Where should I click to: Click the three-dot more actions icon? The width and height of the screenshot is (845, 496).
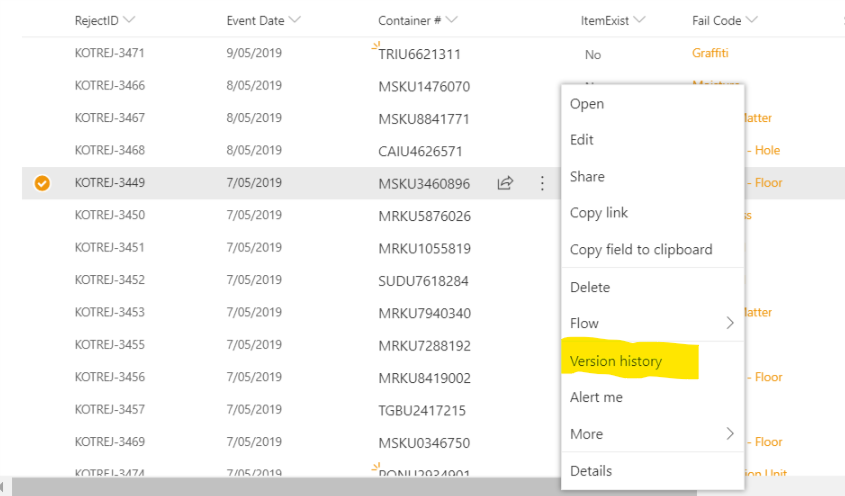542,183
